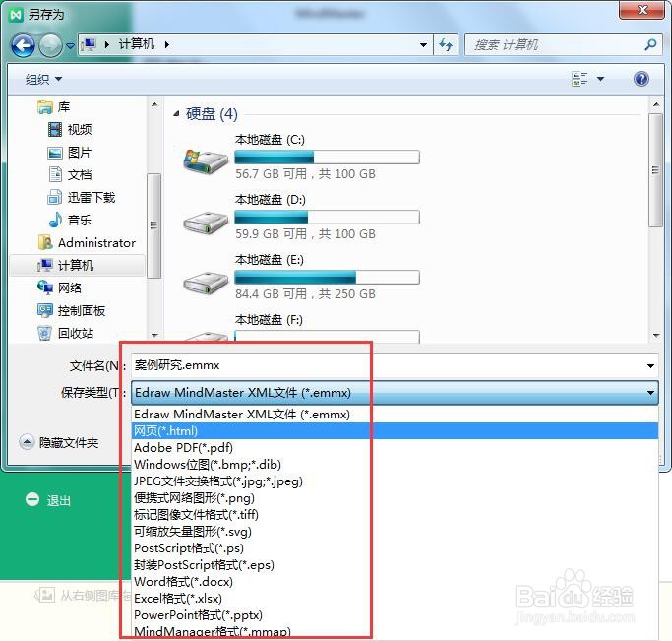Click the E: drive usage bar

pyautogui.click(x=327, y=278)
